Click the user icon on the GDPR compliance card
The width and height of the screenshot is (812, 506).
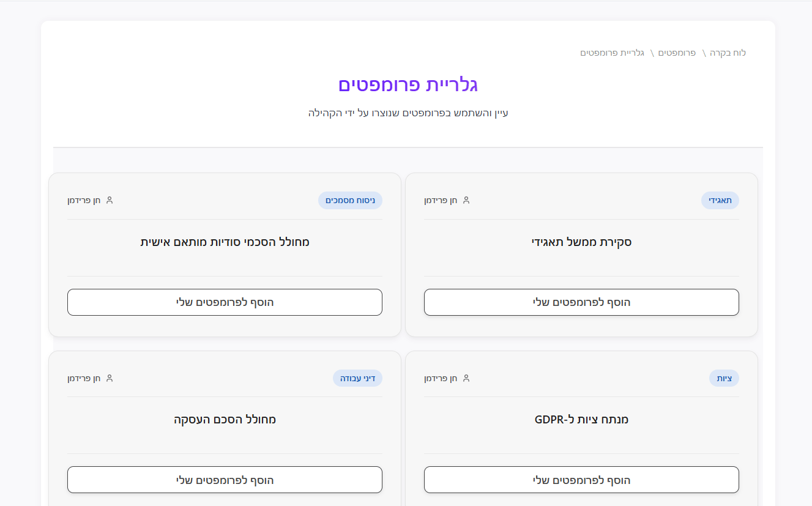pyautogui.click(x=466, y=378)
